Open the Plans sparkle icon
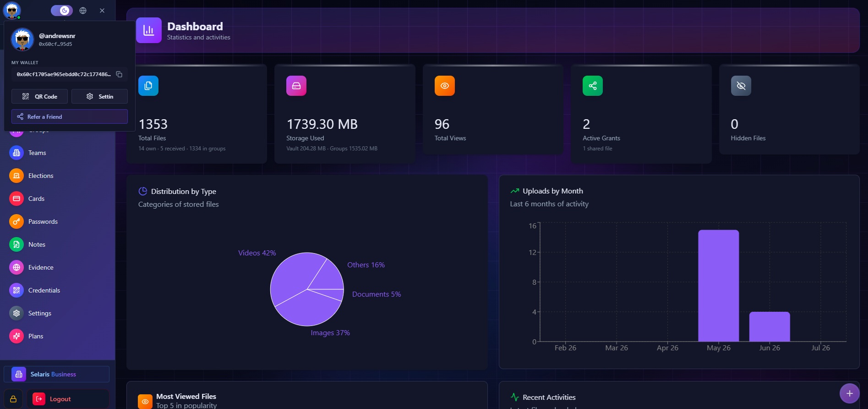The width and height of the screenshot is (868, 409). (16, 336)
